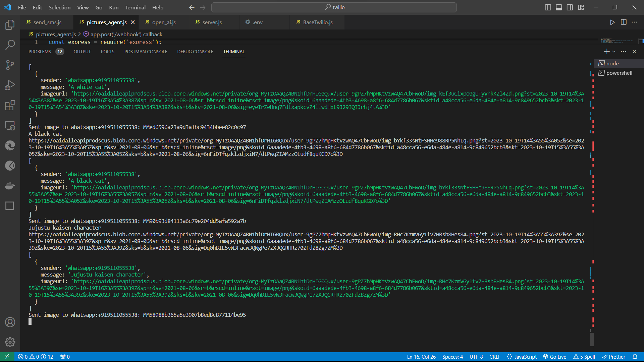Toggle the bottom panel layout button
The width and height of the screenshot is (644, 362).
pos(559,7)
